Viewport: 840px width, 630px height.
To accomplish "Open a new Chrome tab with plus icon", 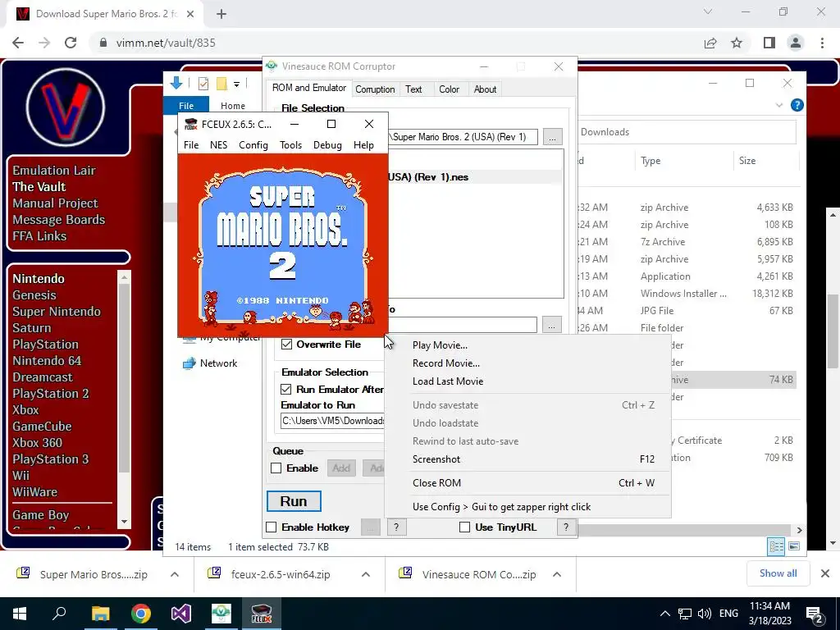I will [x=221, y=14].
